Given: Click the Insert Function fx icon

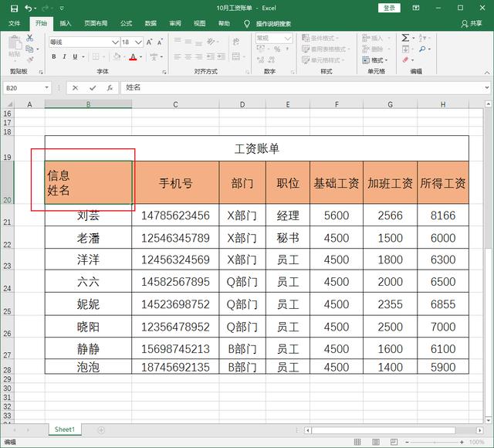Looking at the screenshot, I should (110, 88).
